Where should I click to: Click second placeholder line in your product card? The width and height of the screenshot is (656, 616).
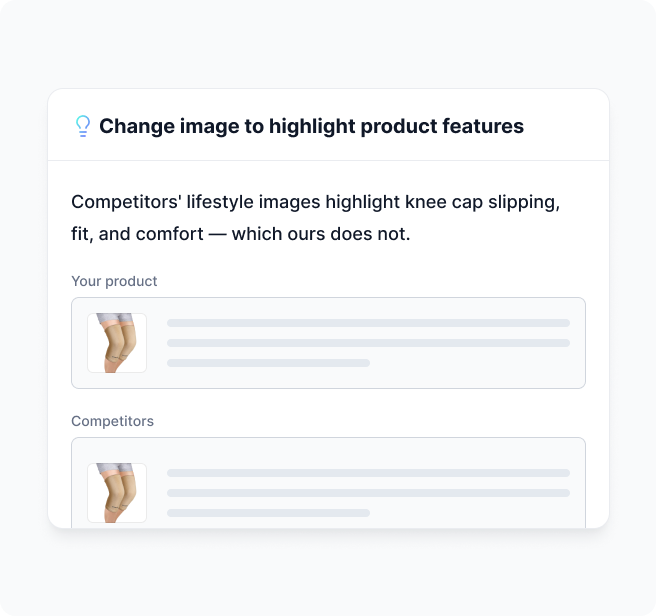(369, 343)
